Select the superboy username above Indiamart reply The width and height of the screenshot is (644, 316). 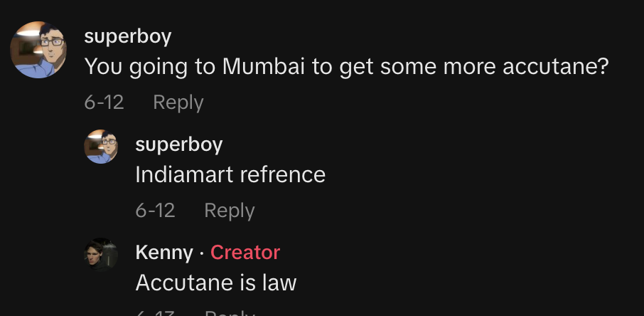coord(179,144)
